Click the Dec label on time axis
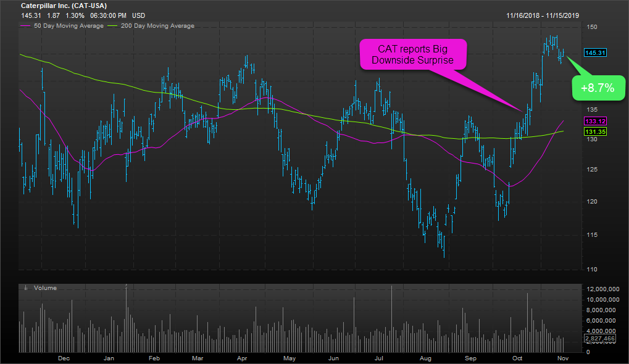This screenshot has width=629, height=364. (x=64, y=358)
